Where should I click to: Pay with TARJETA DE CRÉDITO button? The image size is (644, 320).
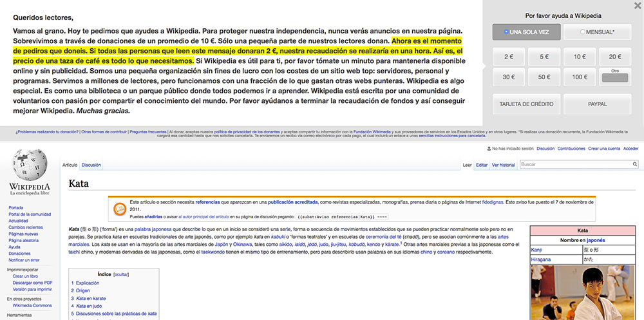[x=526, y=104]
